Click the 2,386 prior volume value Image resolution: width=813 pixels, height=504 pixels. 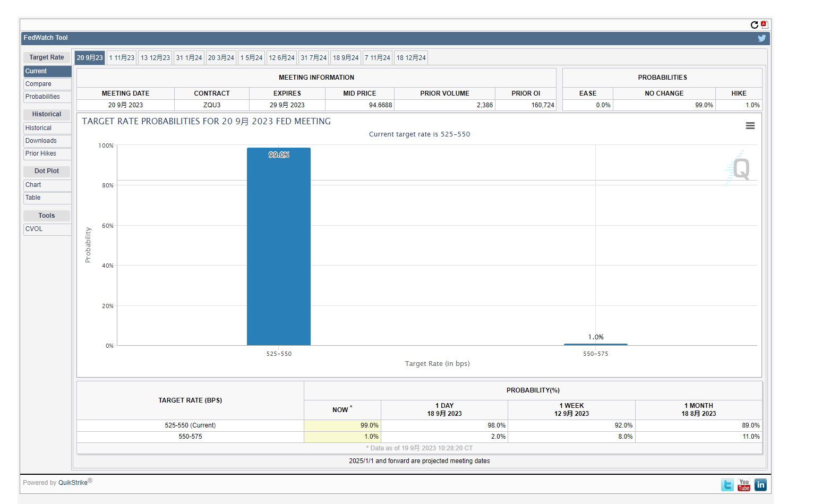485,105
